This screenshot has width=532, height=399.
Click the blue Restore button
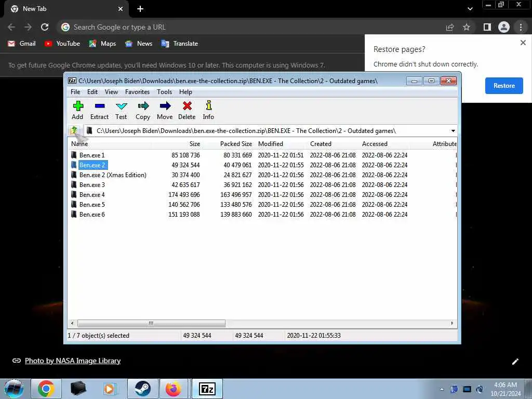(504, 86)
